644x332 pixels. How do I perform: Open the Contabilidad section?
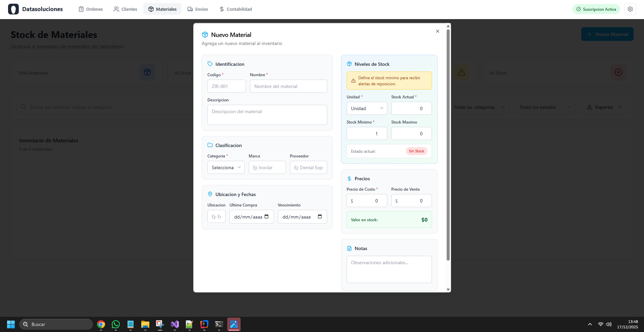pos(236,9)
